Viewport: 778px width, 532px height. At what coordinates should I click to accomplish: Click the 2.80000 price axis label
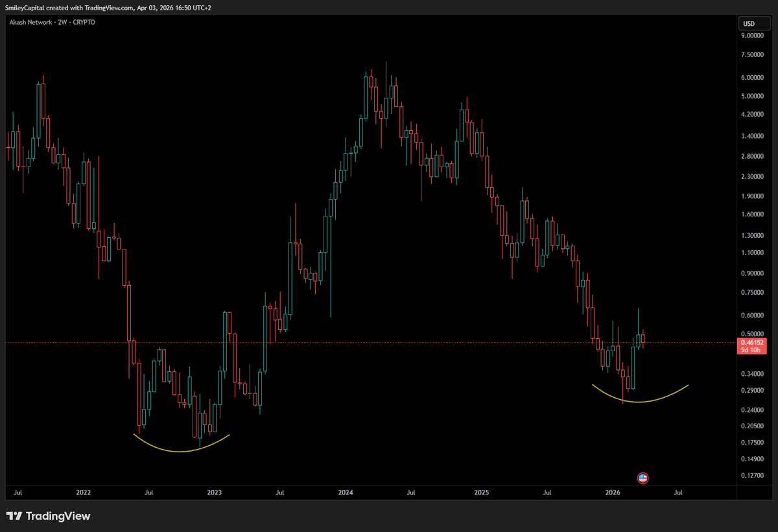pyautogui.click(x=752, y=156)
